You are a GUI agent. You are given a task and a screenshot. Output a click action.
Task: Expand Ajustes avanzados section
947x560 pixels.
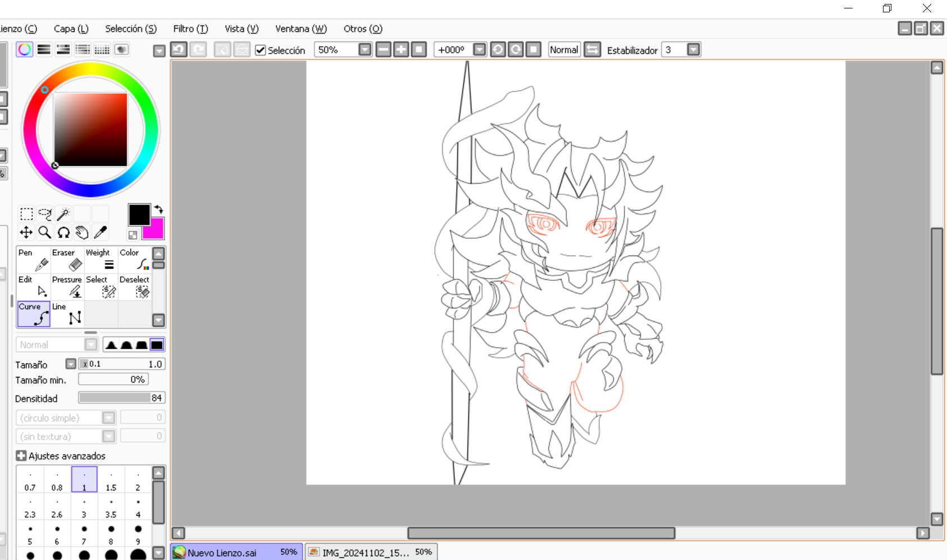21,456
